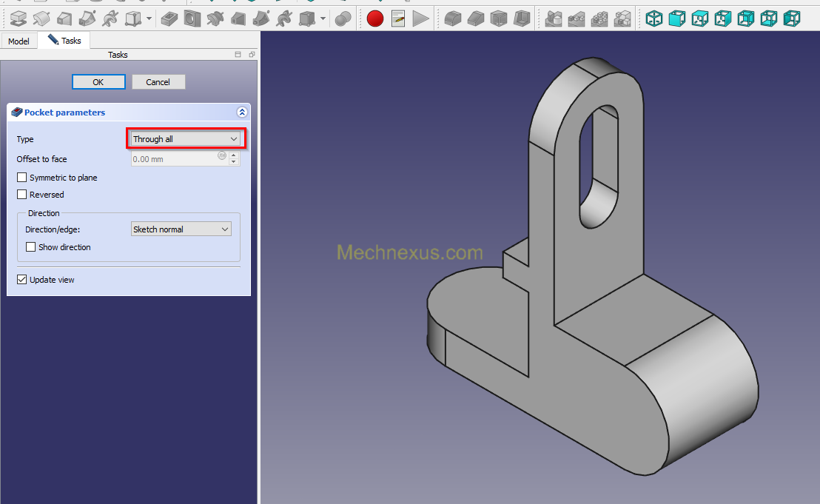Click the Fillet tool icon
The height and width of the screenshot is (504, 820).
[452, 18]
